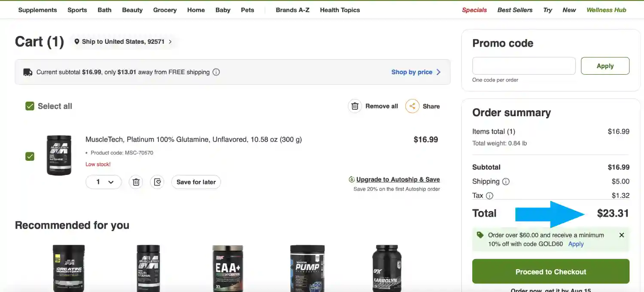
Task: Open the Brands A-Z menu item
Action: [292, 10]
